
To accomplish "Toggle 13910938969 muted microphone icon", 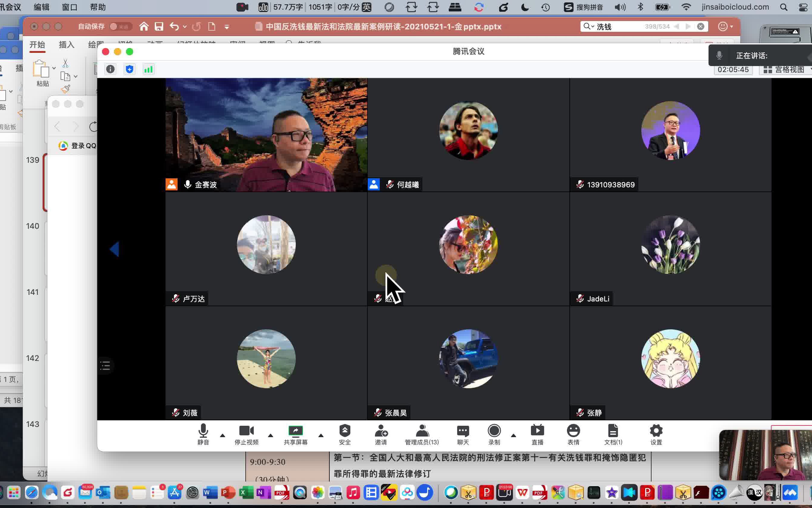I will (580, 184).
